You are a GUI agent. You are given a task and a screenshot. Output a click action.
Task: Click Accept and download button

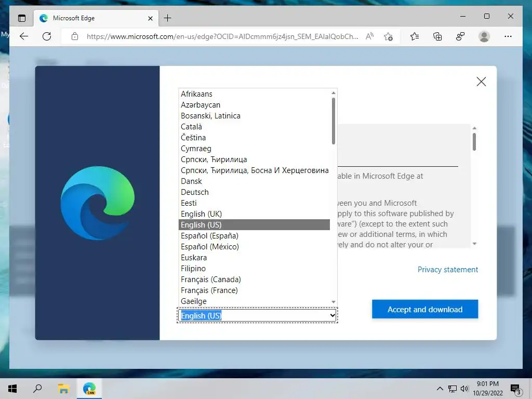pyautogui.click(x=425, y=309)
